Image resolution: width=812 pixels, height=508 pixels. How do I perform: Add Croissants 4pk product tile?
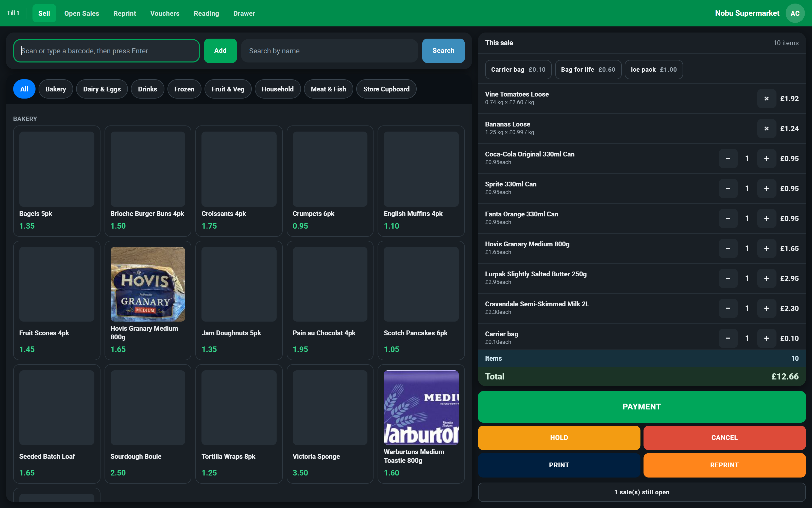coord(239,181)
